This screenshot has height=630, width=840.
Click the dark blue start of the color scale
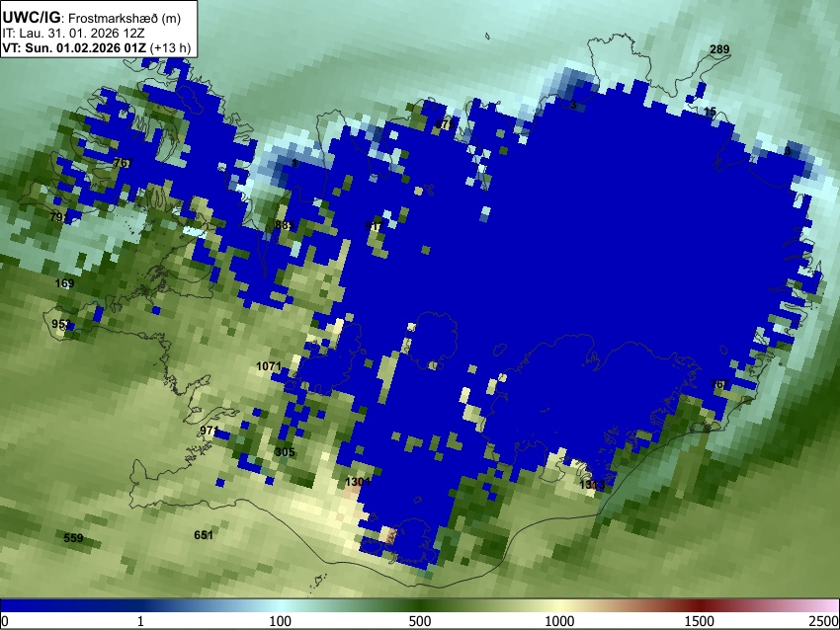pyautogui.click(x=33, y=606)
